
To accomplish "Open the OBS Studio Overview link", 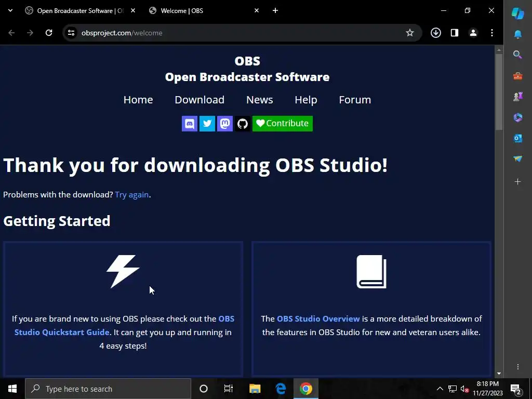I will 318,319.
